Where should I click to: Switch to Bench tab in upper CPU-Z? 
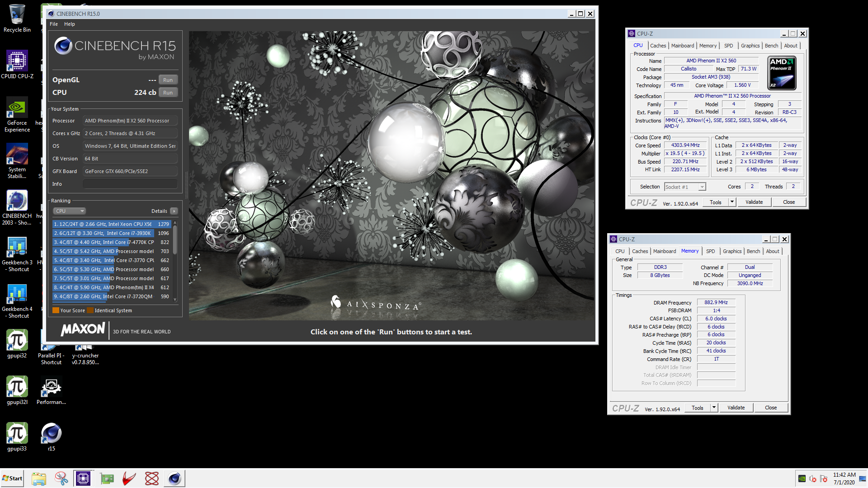point(771,46)
